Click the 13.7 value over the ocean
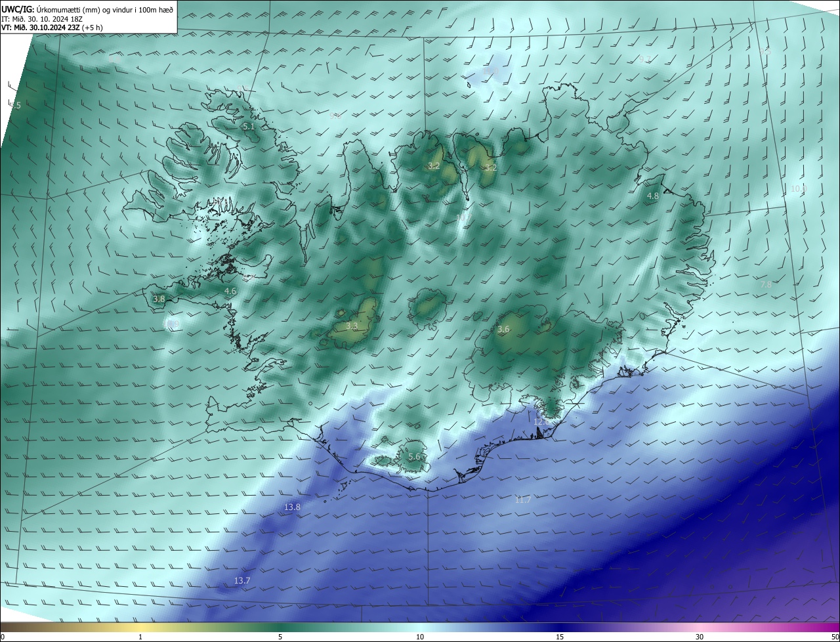840x642 pixels. point(242,581)
